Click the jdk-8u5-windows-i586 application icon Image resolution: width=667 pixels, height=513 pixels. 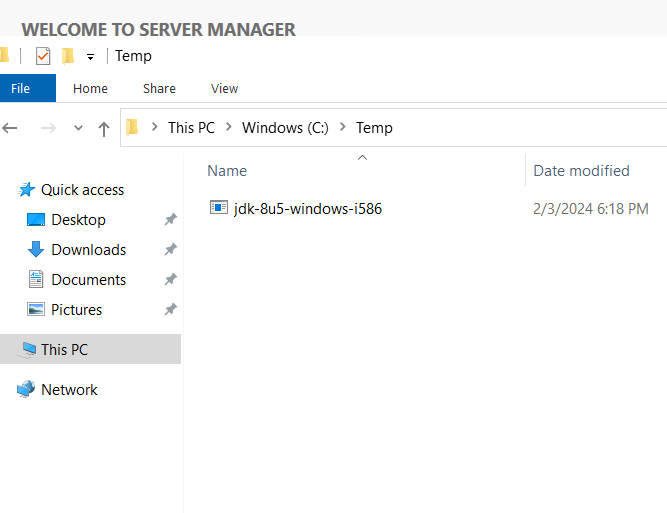(219, 208)
